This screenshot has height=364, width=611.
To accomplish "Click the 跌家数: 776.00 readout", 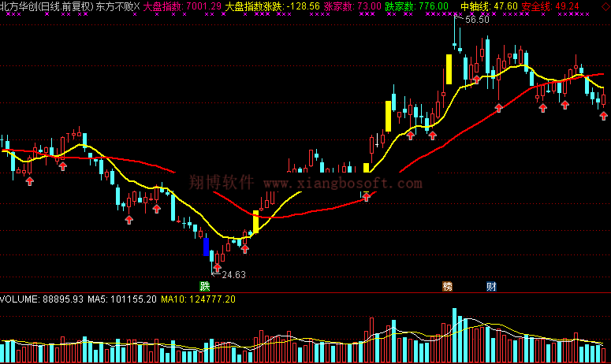I will click(x=416, y=6).
